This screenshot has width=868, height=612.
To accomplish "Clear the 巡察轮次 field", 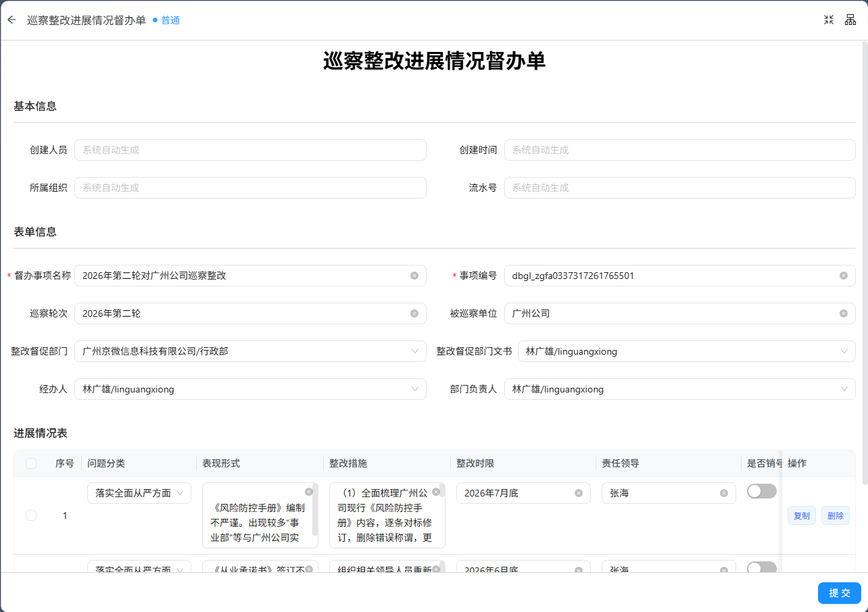I will [x=414, y=313].
